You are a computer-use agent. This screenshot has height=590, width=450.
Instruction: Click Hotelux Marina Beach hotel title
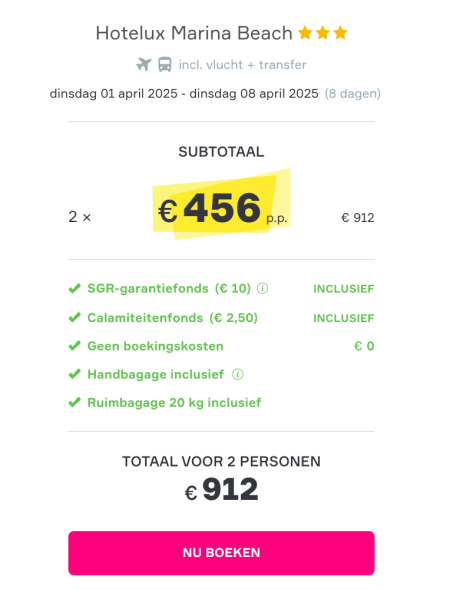coord(194,33)
